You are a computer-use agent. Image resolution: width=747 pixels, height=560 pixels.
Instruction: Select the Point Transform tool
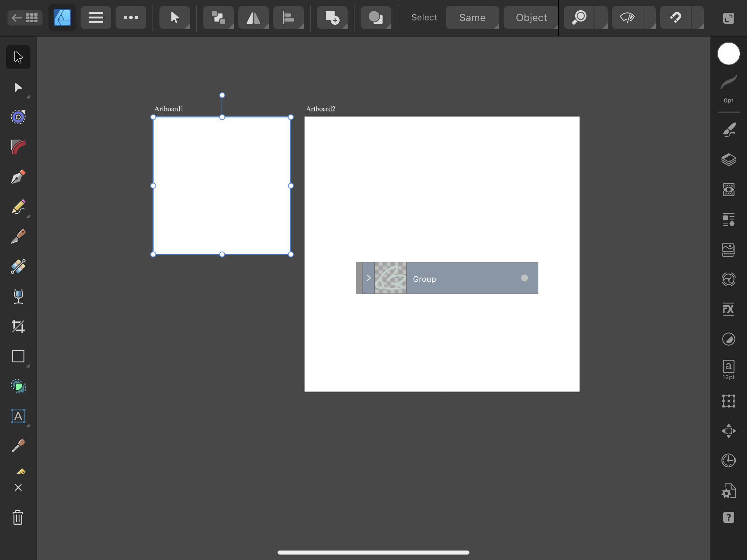point(18,117)
